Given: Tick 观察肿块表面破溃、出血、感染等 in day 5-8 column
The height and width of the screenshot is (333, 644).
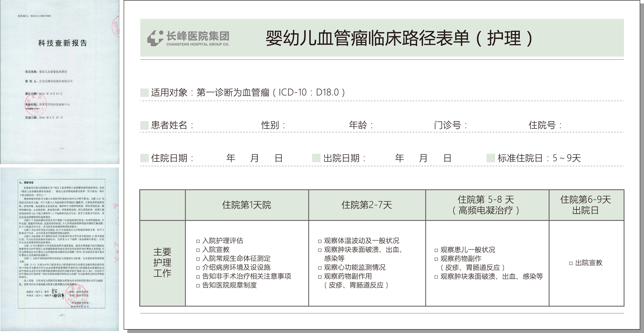Looking at the screenshot, I should click(436, 277).
